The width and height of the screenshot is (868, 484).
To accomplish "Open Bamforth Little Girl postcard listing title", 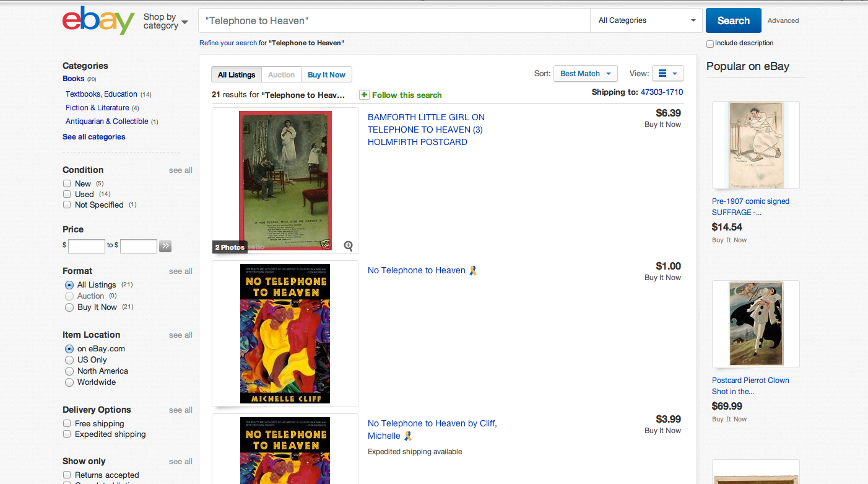I will [426, 130].
